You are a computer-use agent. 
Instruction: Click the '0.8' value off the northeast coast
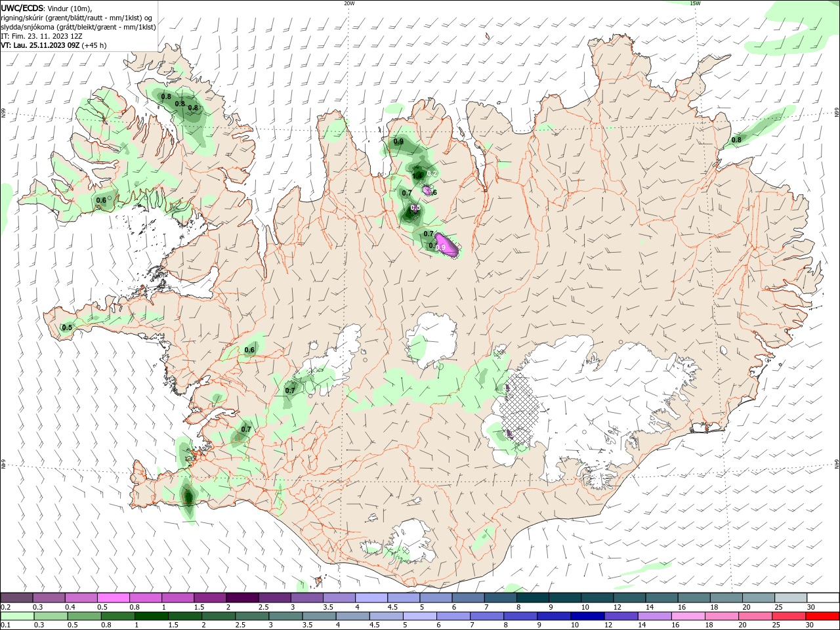tap(736, 140)
